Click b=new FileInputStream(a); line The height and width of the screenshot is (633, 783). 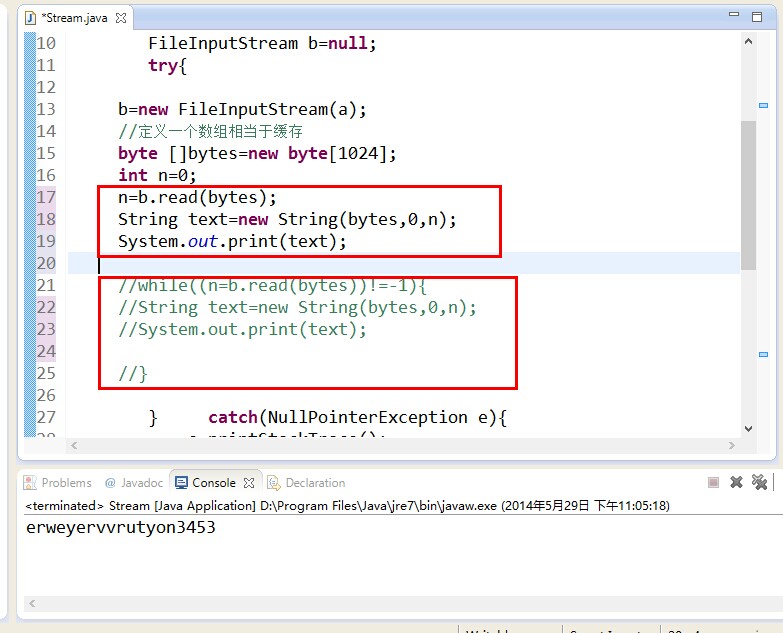242,109
